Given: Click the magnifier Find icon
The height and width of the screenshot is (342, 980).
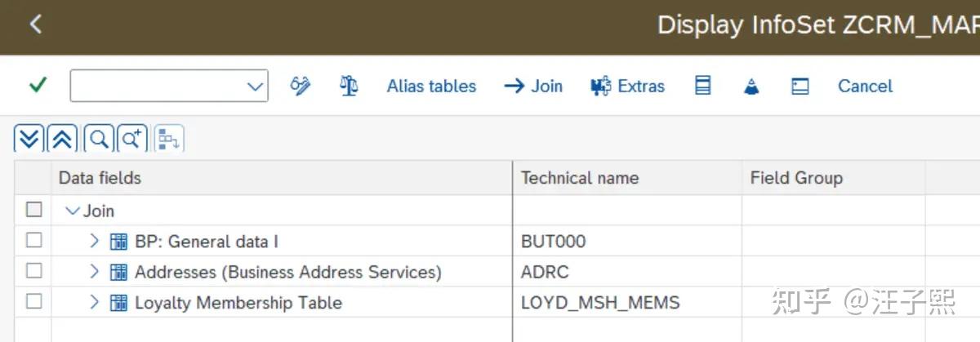Looking at the screenshot, I should 98,140.
